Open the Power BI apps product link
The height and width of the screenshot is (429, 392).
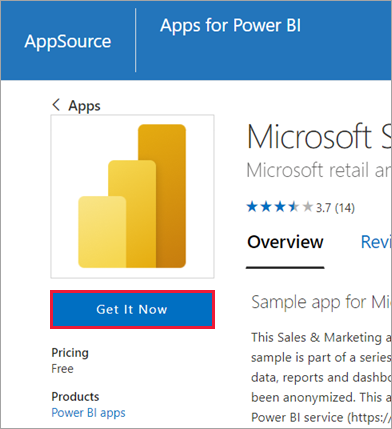coord(88,413)
